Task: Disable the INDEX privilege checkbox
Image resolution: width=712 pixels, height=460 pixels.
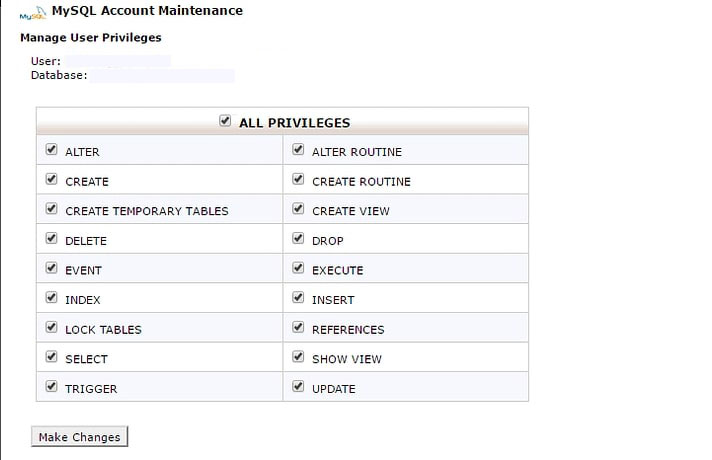Action: [51, 298]
